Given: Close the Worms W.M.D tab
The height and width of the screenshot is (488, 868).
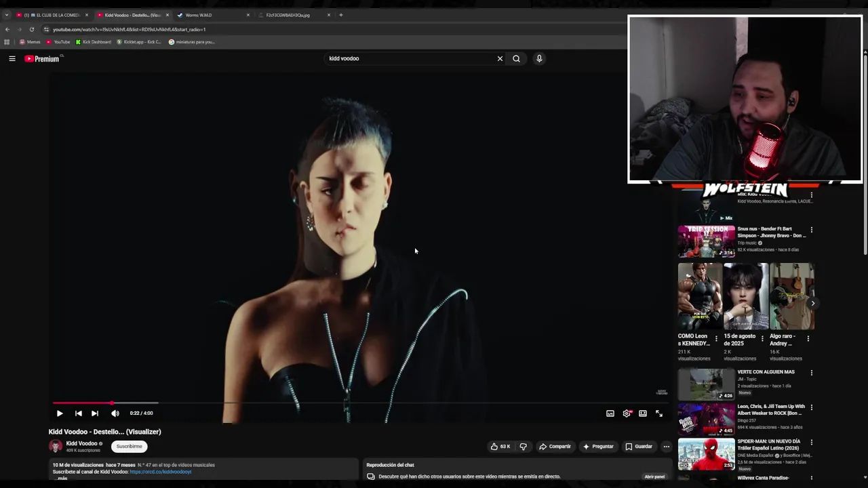Looking at the screenshot, I should click(248, 15).
